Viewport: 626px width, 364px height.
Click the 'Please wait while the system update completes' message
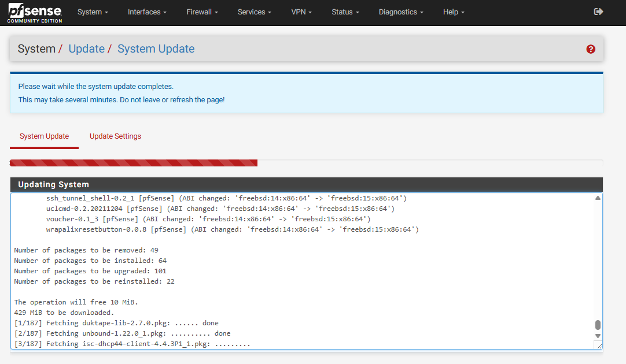coord(96,87)
